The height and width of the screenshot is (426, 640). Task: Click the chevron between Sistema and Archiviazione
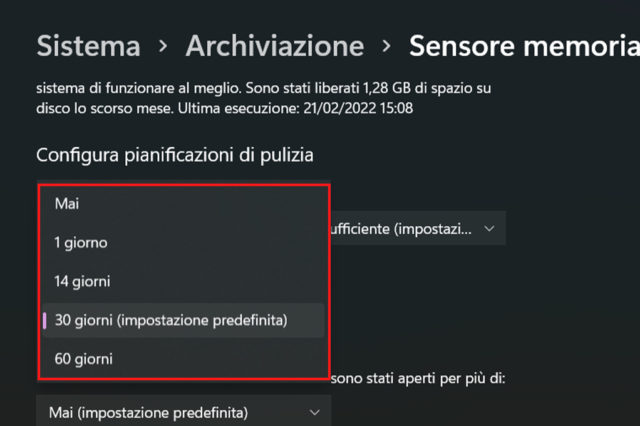point(163,47)
